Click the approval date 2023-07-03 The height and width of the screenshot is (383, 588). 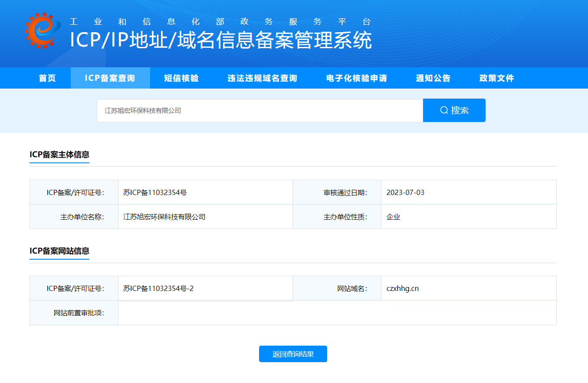[405, 192]
